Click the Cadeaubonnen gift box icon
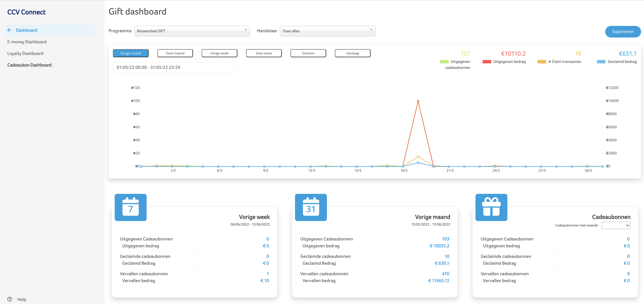The image size is (644, 304). tap(491, 207)
